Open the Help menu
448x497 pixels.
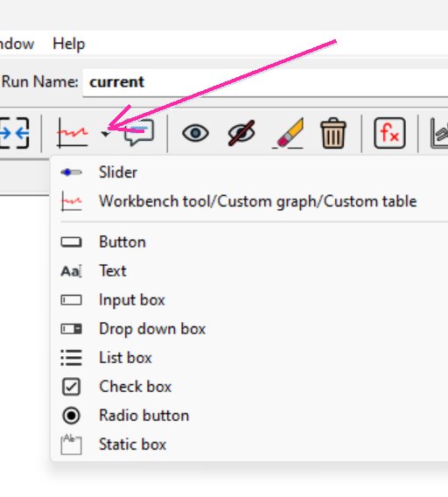pos(69,44)
